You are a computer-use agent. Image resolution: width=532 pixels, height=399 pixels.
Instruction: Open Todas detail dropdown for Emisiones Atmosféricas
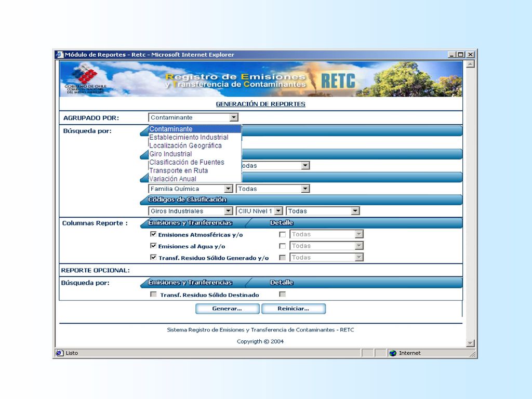[x=326, y=234]
